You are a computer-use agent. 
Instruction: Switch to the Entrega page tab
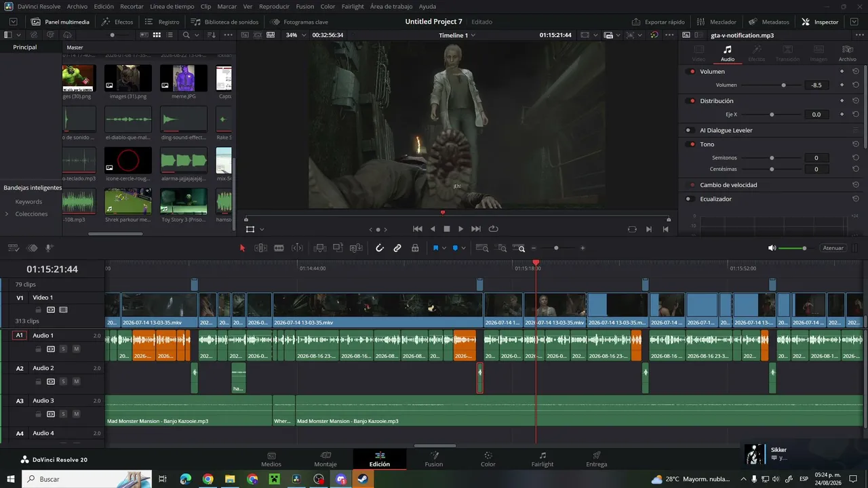(x=597, y=459)
